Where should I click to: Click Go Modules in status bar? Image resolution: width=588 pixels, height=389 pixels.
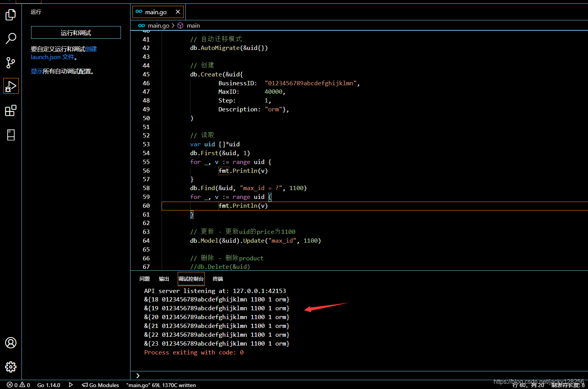click(x=101, y=385)
